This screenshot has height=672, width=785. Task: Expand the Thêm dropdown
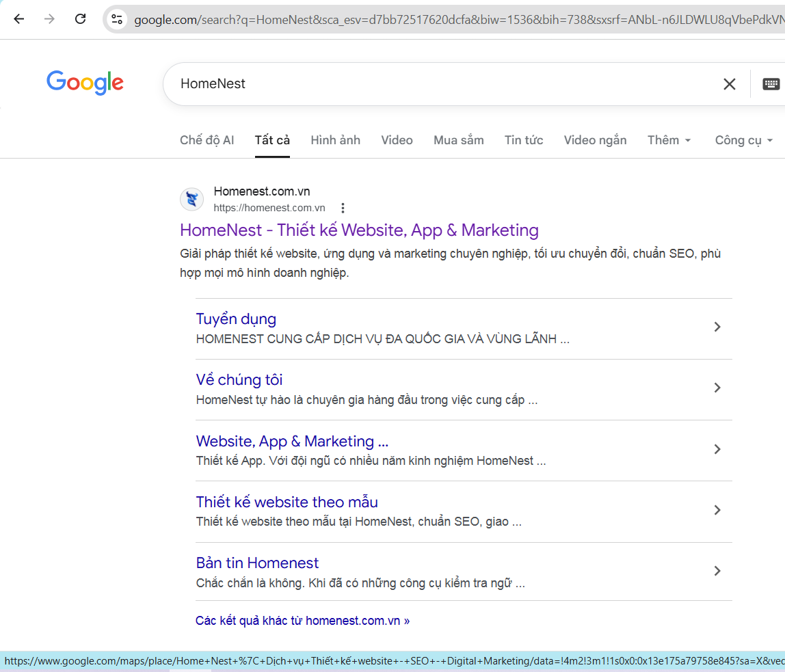coord(669,140)
